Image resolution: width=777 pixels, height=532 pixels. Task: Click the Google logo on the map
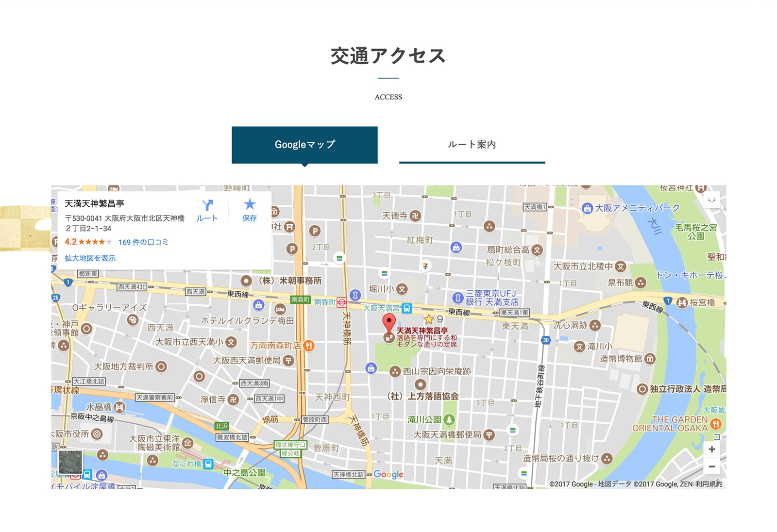tap(388, 474)
